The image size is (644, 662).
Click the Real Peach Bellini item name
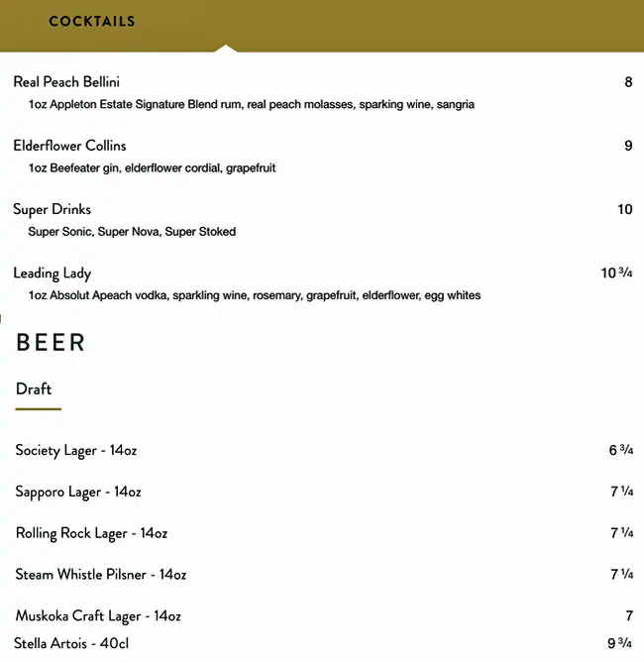pos(66,82)
